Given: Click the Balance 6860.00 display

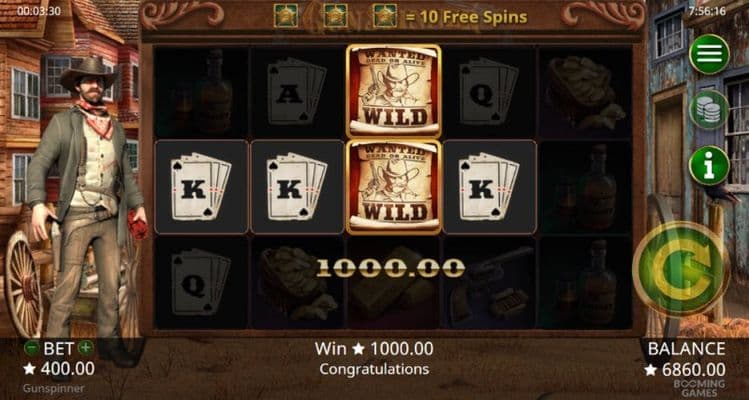Looking at the screenshot, I should [685, 359].
